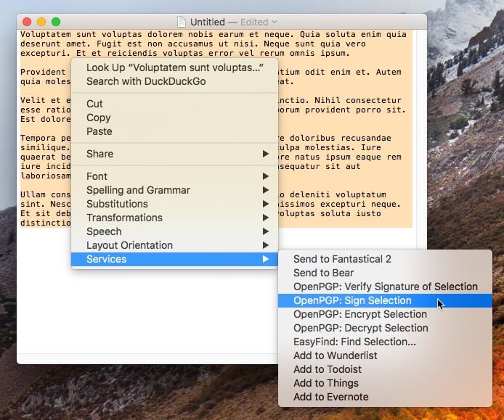Image resolution: width=504 pixels, height=420 pixels.
Task: Select Add to Wunderlist
Action: click(385, 355)
